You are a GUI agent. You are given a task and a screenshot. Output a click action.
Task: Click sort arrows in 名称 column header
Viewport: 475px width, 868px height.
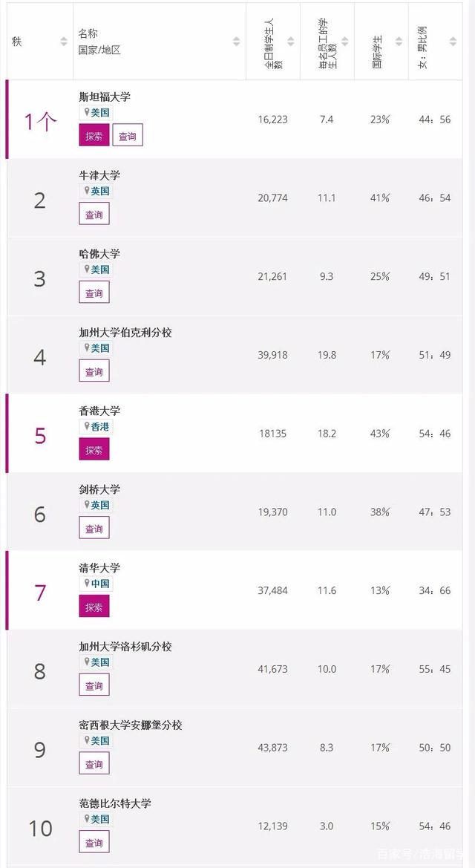point(237,42)
